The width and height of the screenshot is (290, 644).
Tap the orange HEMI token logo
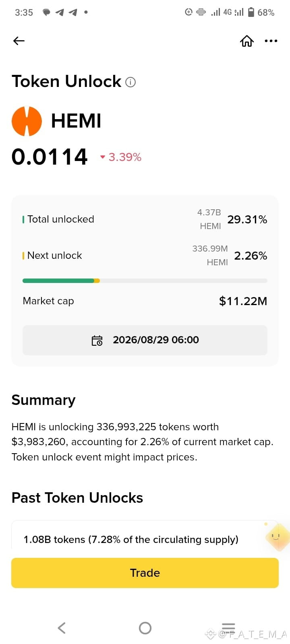(27, 121)
